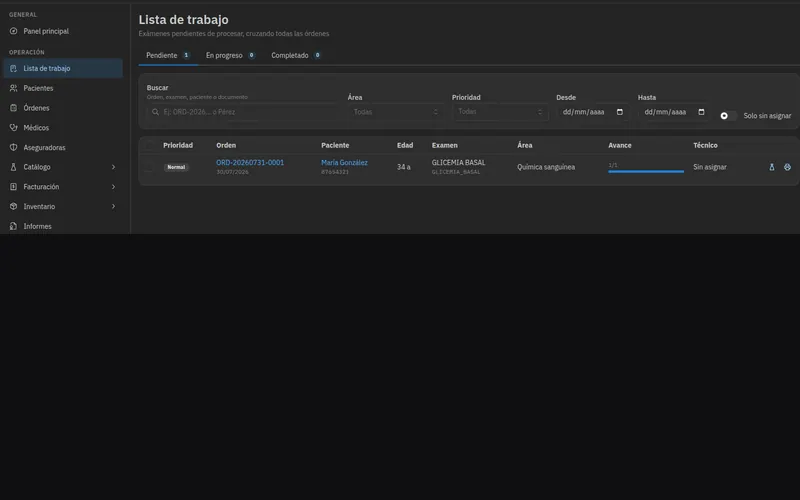The image size is (800, 500).
Task: Click the Orden column header
Action: point(226,145)
